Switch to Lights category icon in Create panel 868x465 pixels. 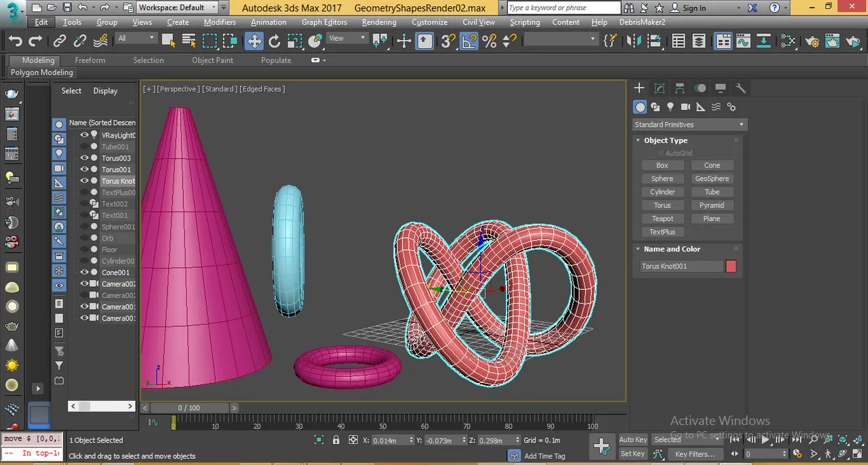click(x=670, y=107)
